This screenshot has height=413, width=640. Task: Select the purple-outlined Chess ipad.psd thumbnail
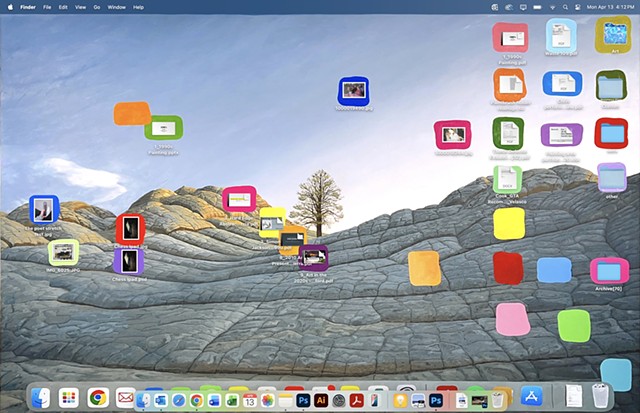click(129, 261)
